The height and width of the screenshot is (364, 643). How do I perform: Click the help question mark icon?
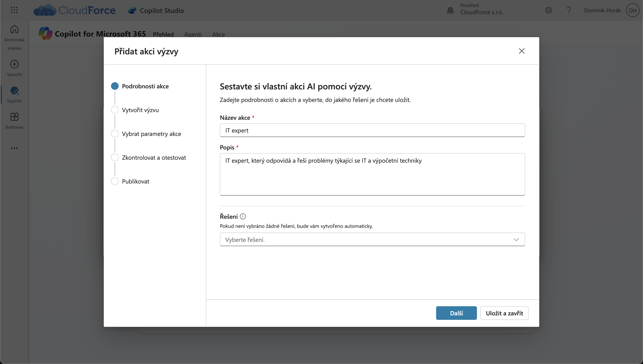[569, 10]
